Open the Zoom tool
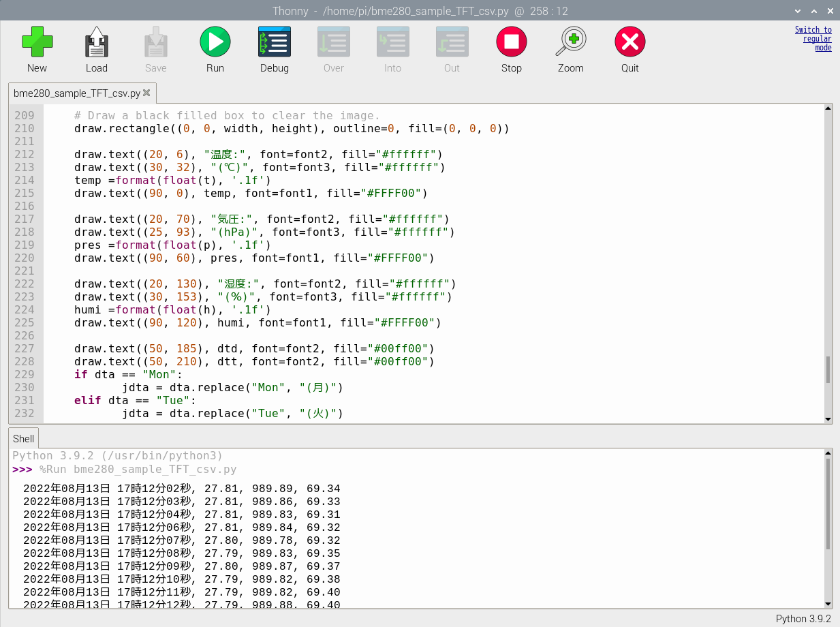 click(x=570, y=42)
